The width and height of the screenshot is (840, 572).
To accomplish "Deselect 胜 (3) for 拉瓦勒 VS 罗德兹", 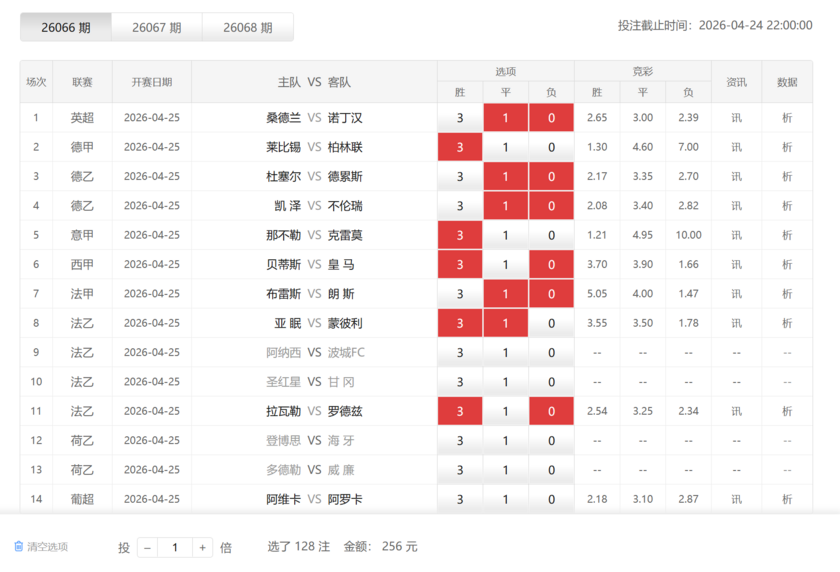I will [460, 411].
